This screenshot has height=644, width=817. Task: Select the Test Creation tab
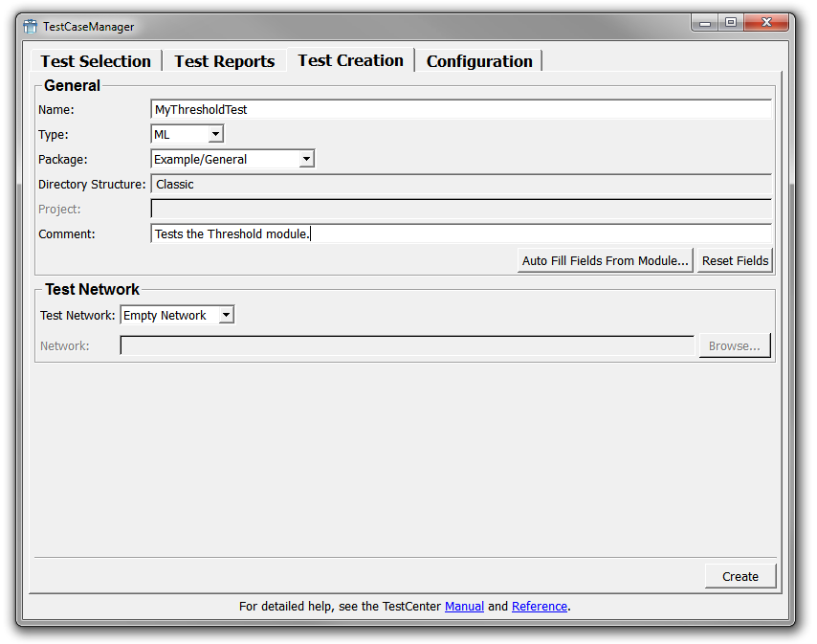point(350,60)
